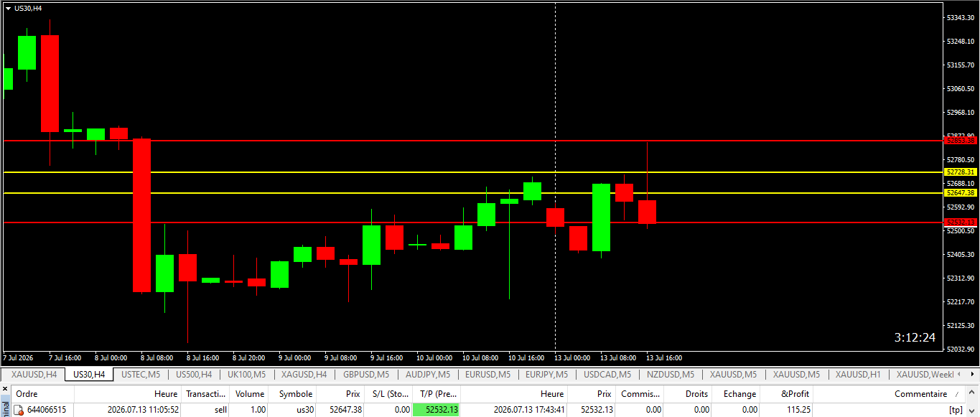Close the terminal panel with the x icon
The width and height of the screenshot is (980, 417).
pos(5,389)
